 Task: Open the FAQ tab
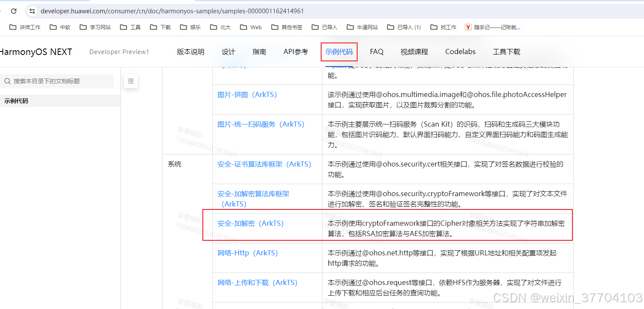coord(377,52)
